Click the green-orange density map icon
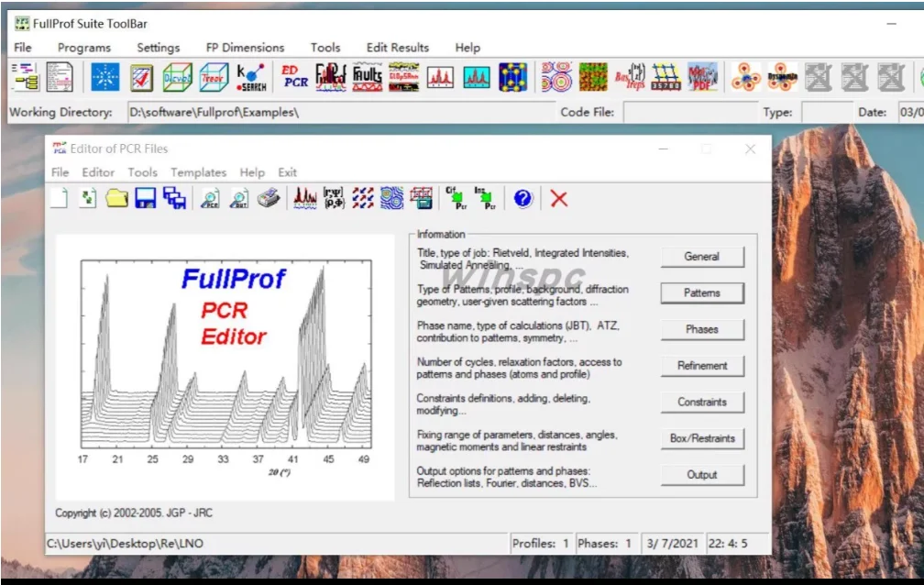The width and height of the screenshot is (924, 585). (x=593, y=77)
